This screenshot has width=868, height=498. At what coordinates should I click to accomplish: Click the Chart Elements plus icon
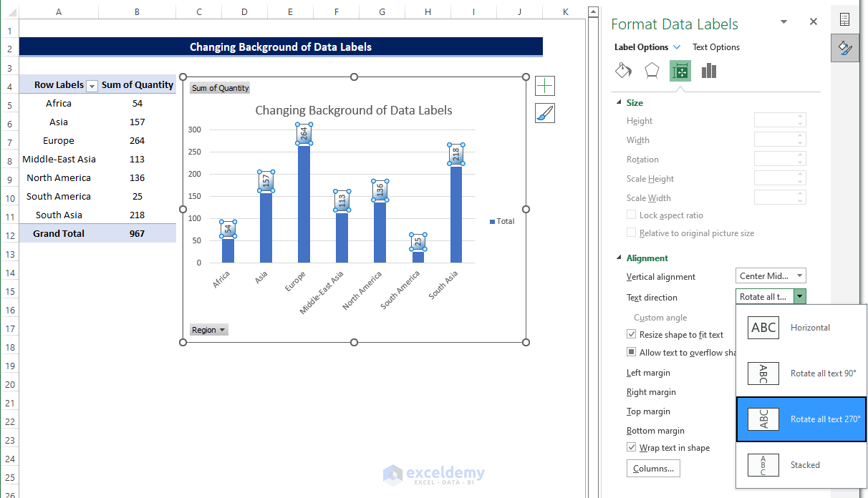click(544, 85)
